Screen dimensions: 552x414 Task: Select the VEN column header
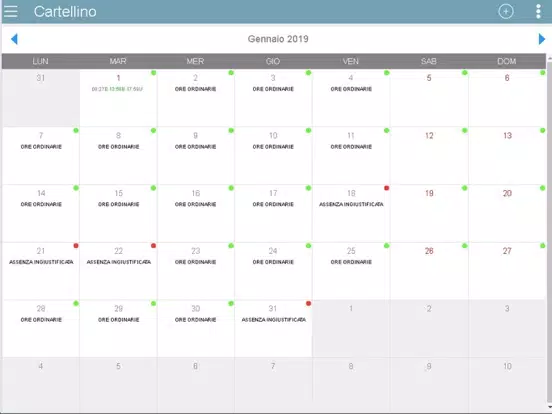coord(351,61)
